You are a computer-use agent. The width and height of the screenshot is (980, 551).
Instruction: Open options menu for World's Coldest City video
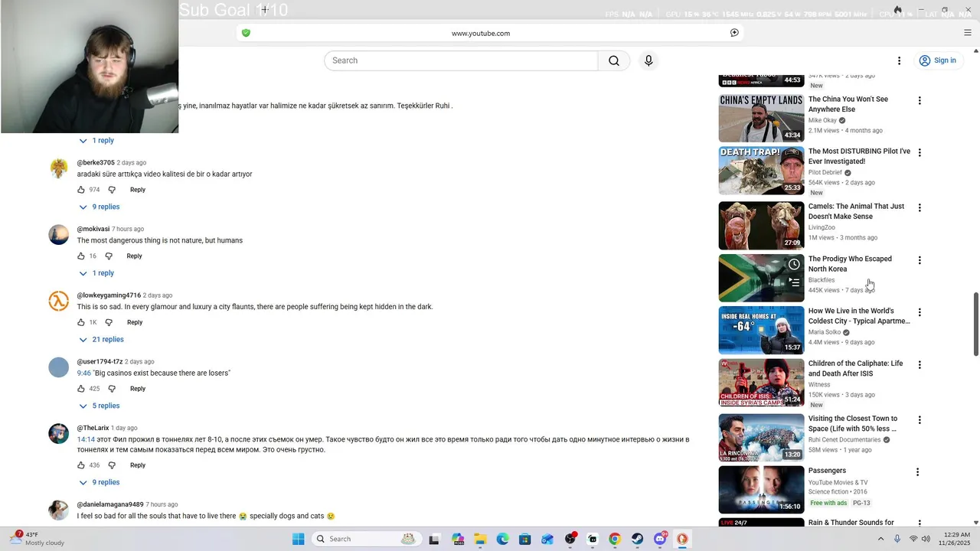tap(920, 313)
